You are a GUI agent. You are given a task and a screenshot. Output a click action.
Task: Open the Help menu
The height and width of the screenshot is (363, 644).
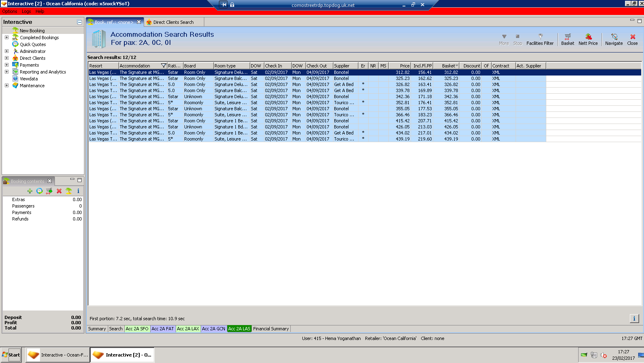click(x=40, y=11)
